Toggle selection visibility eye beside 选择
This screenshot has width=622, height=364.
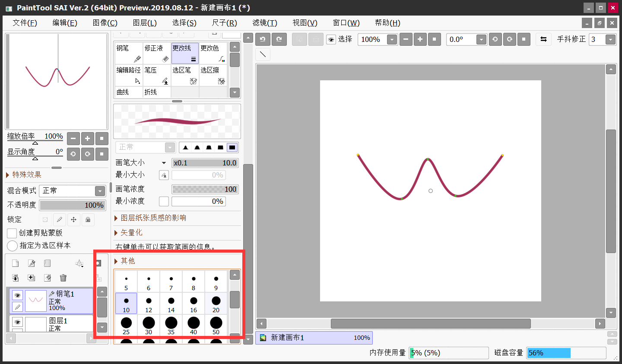(x=331, y=40)
